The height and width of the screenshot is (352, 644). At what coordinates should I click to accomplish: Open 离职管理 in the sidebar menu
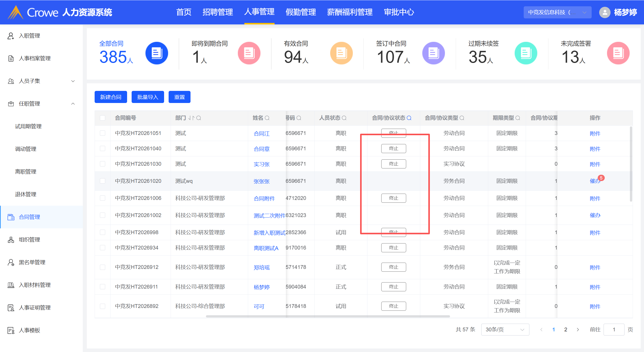tap(26, 172)
